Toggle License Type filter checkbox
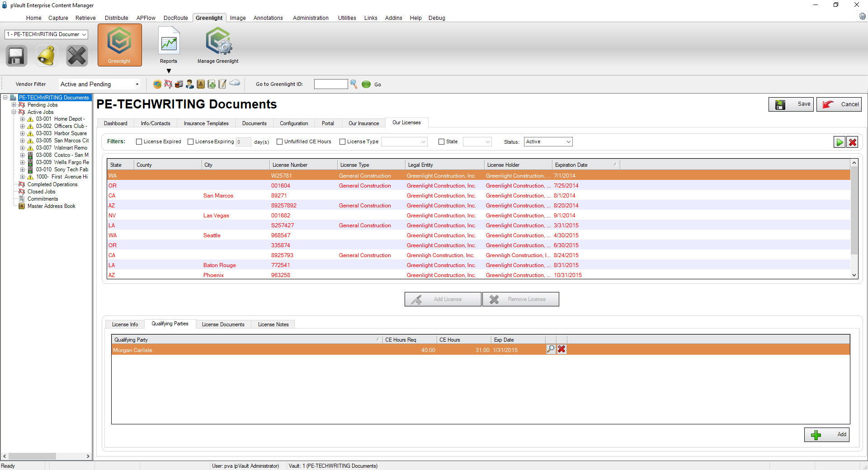Screen dimensions: 868x470 coord(342,142)
